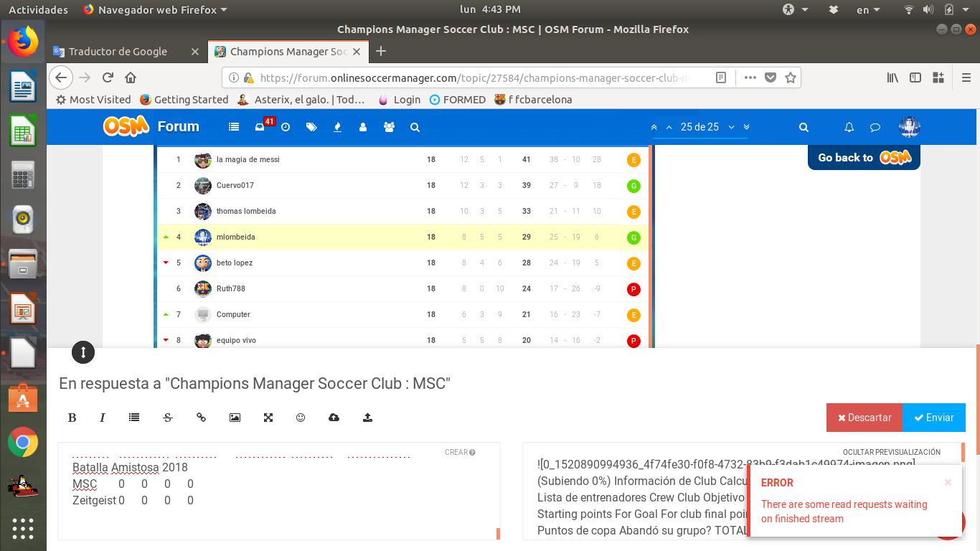Click Enviar to submit the reply
This screenshot has width=980, height=551.
point(934,418)
